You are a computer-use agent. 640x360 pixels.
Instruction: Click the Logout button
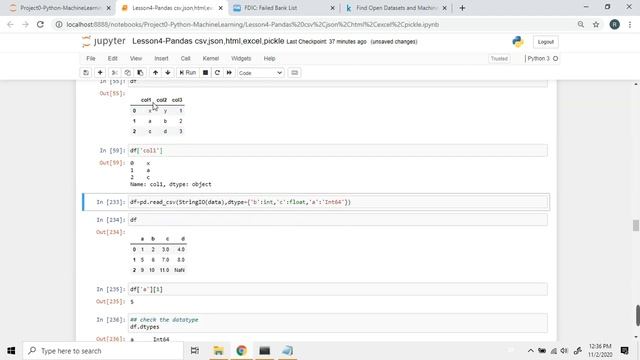pos(545,42)
